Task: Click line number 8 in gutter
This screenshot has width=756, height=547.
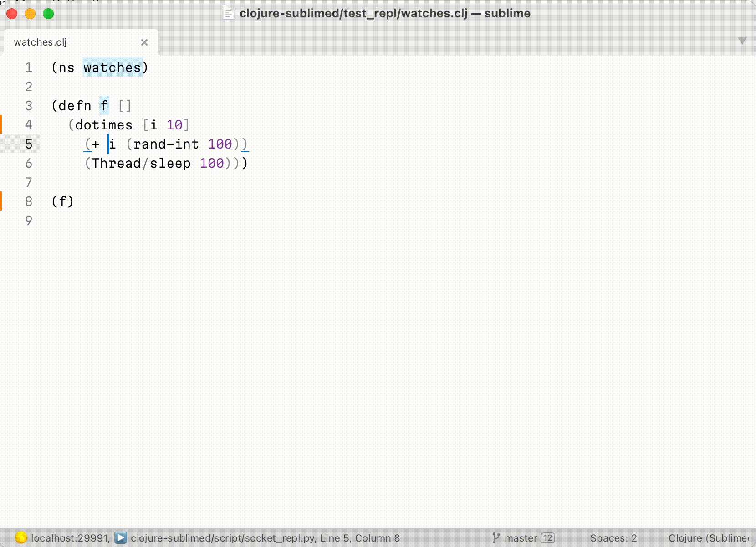Action: click(29, 201)
